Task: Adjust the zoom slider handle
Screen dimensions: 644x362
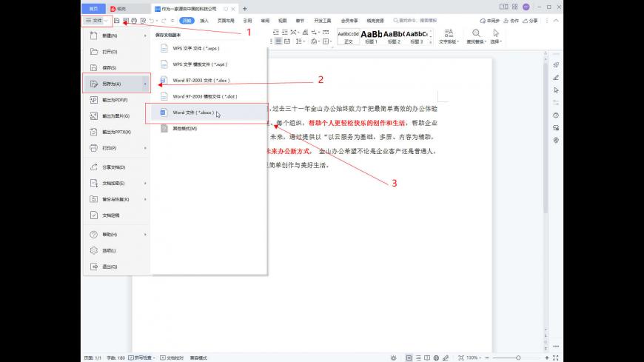Action: point(518,358)
